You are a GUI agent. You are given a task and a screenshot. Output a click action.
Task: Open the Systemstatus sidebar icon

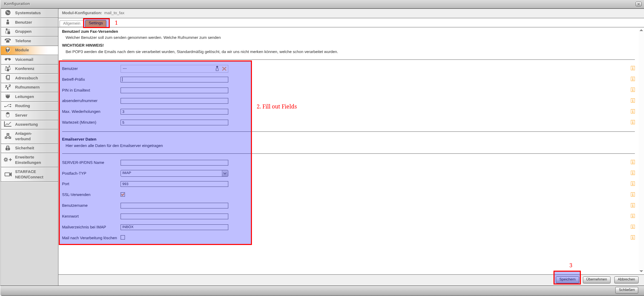click(8, 13)
